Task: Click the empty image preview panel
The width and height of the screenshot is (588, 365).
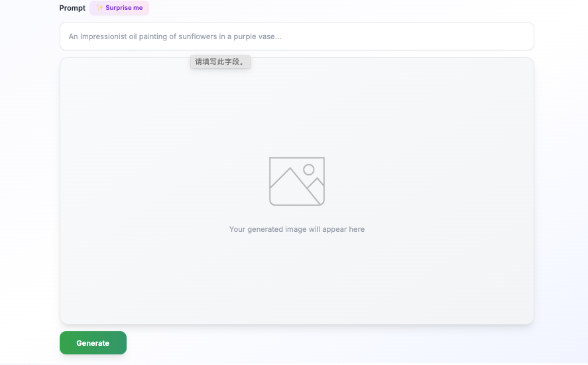Action: pyautogui.click(x=296, y=278)
